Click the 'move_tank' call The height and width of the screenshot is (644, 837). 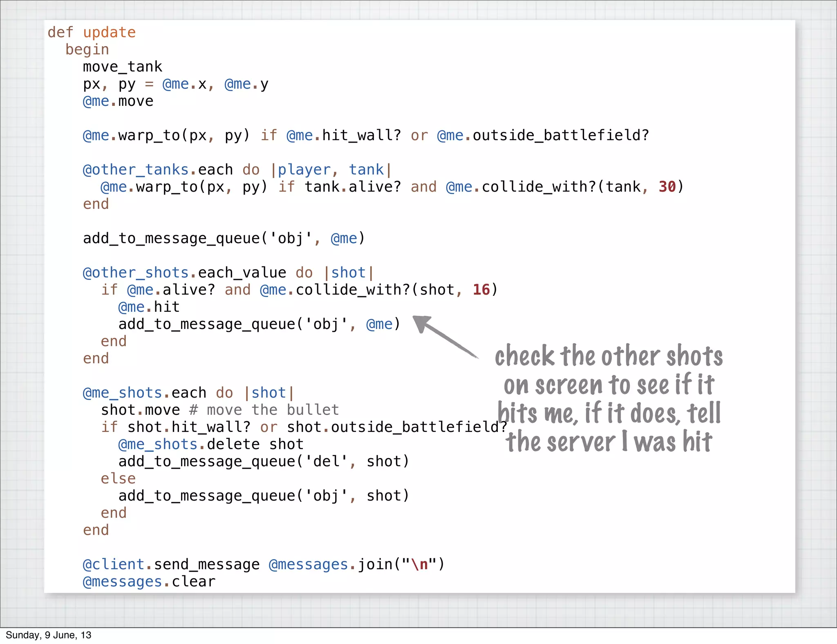(122, 67)
